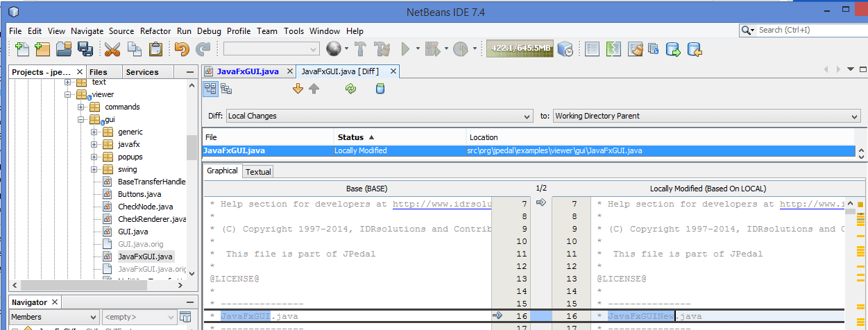This screenshot has width=868, height=330.
Task: Switch to the Textual diff view
Action: click(258, 171)
